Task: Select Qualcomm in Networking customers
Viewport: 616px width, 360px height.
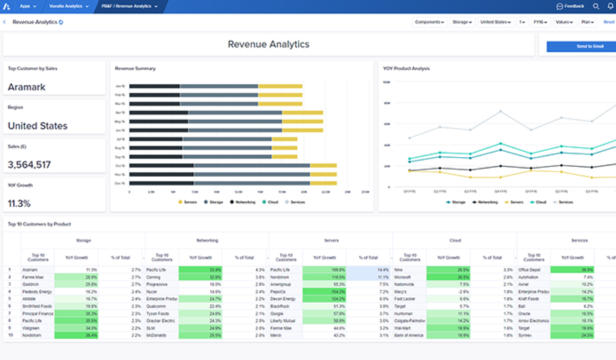Action: tap(156, 306)
